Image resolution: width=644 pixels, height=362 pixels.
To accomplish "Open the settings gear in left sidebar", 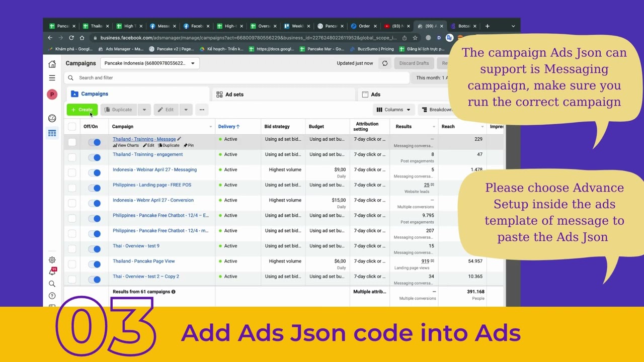I will pyautogui.click(x=52, y=260).
